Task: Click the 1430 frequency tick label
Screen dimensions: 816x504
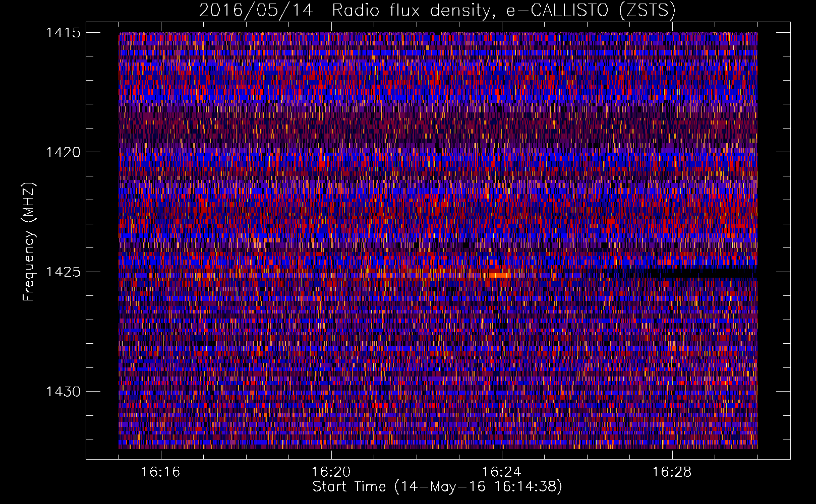Action: click(x=63, y=392)
